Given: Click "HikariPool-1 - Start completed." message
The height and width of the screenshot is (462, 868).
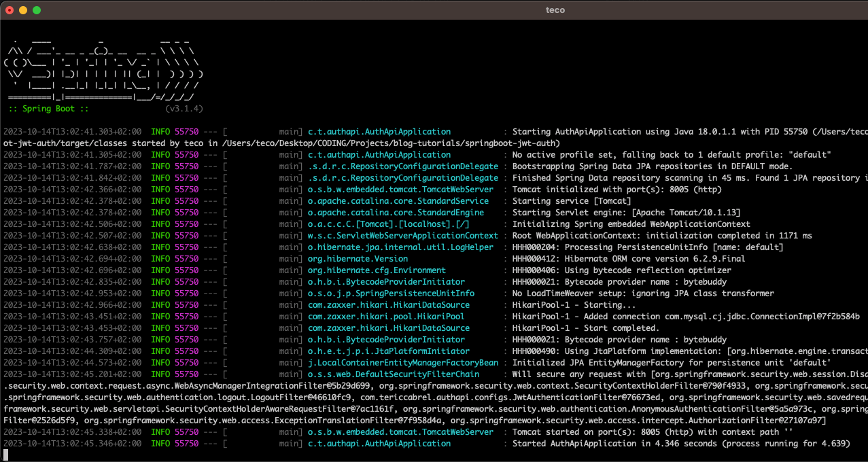Looking at the screenshot, I should coord(586,328).
